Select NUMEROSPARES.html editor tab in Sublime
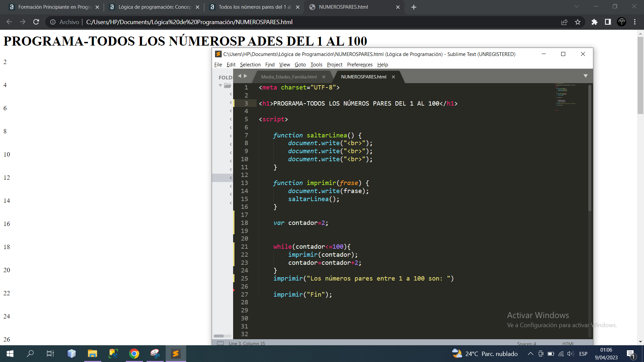644x362 pixels. tap(364, 77)
